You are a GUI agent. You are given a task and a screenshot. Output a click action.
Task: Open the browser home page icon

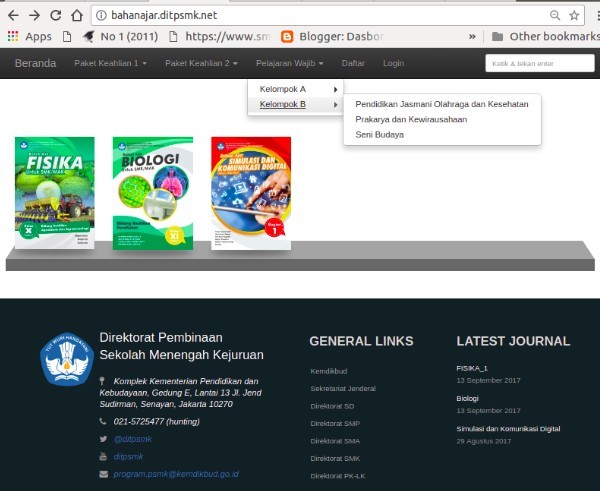(x=77, y=15)
